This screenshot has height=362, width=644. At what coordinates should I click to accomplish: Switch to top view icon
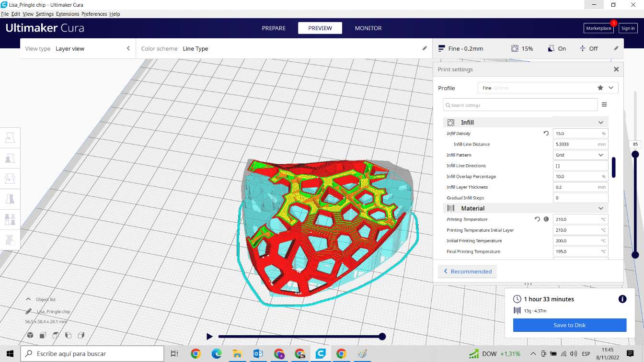coord(56,335)
